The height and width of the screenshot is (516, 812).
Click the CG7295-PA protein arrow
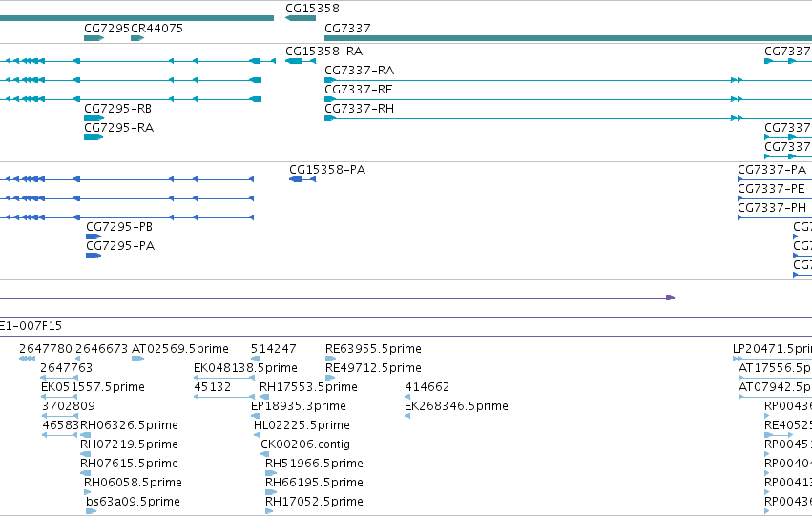click(94, 256)
